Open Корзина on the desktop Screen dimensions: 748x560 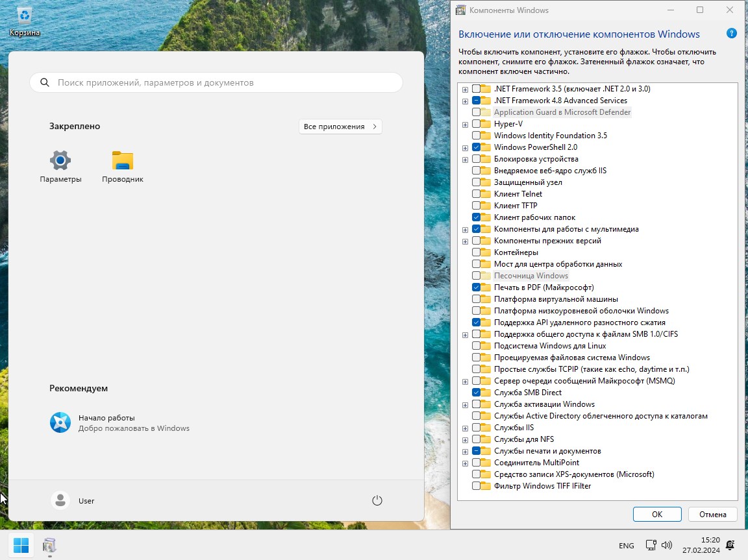point(24,21)
